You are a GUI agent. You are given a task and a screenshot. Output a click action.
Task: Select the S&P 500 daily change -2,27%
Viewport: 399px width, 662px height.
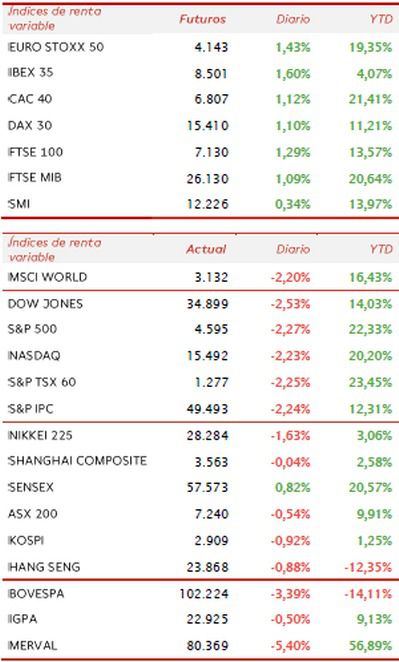pos(290,329)
